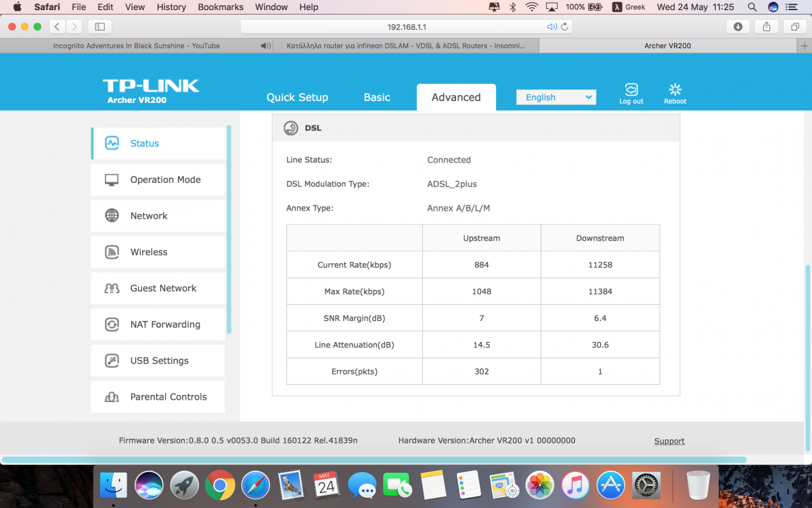Screen dimensions: 812x508
Task: Open the History menu
Action: [171, 7]
